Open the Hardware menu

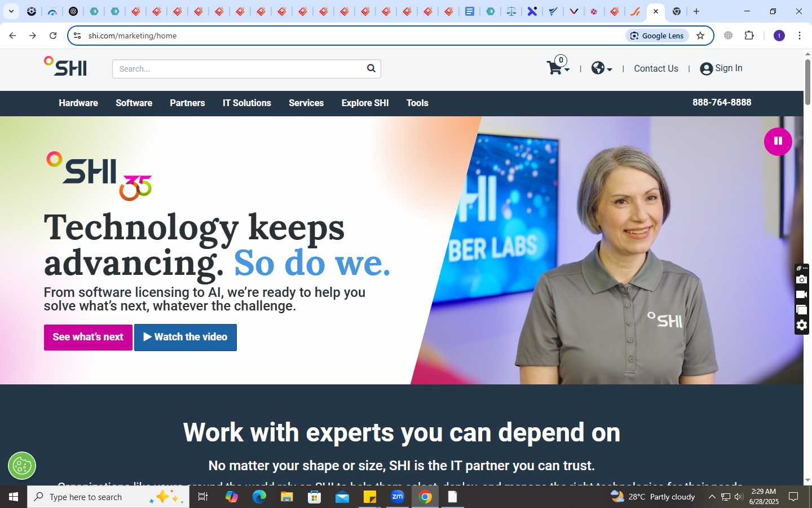click(x=78, y=103)
